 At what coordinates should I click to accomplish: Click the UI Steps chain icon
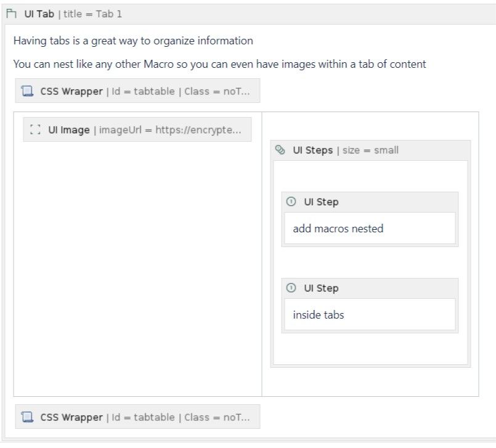point(280,150)
